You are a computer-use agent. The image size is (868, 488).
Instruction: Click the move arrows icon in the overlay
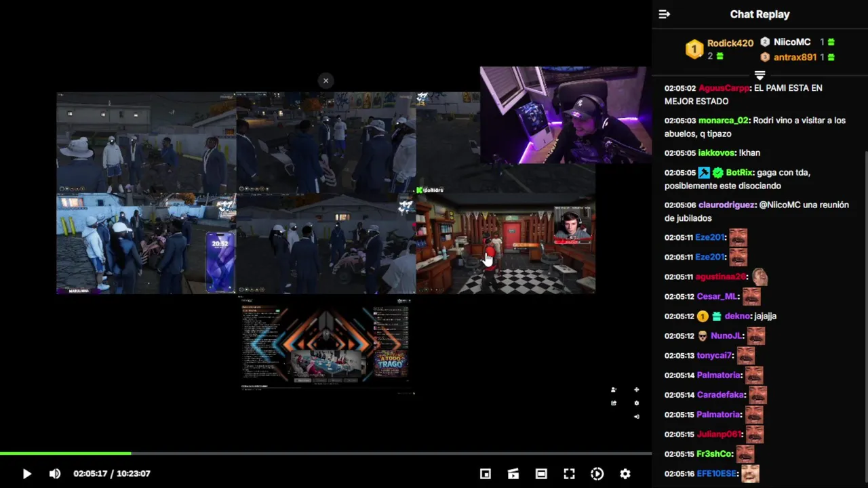pos(636,390)
